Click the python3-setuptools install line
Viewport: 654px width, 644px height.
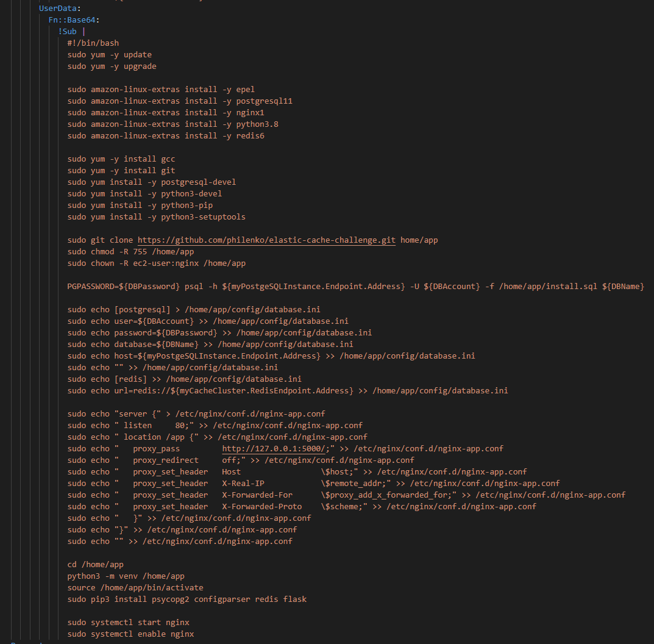click(x=157, y=217)
